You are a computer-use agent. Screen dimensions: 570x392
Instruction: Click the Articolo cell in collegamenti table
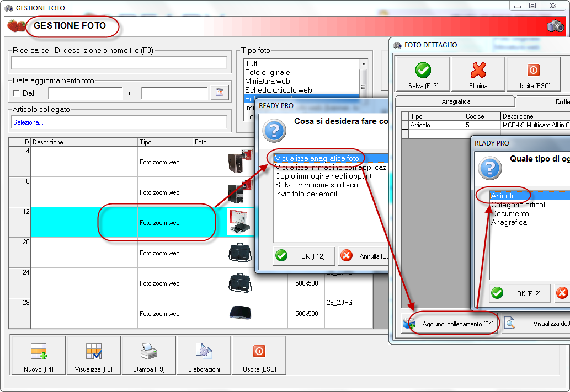click(x=436, y=125)
